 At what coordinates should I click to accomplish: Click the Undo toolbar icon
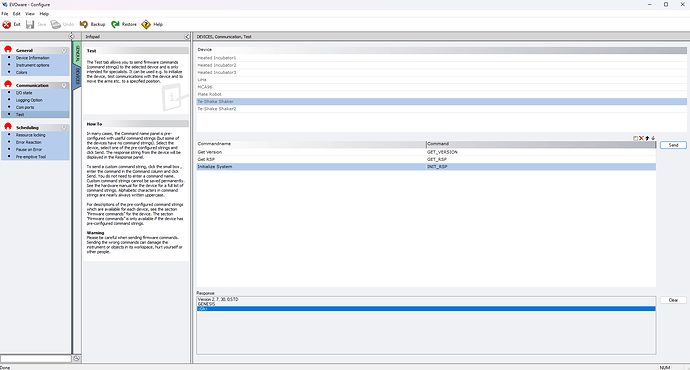[55, 25]
